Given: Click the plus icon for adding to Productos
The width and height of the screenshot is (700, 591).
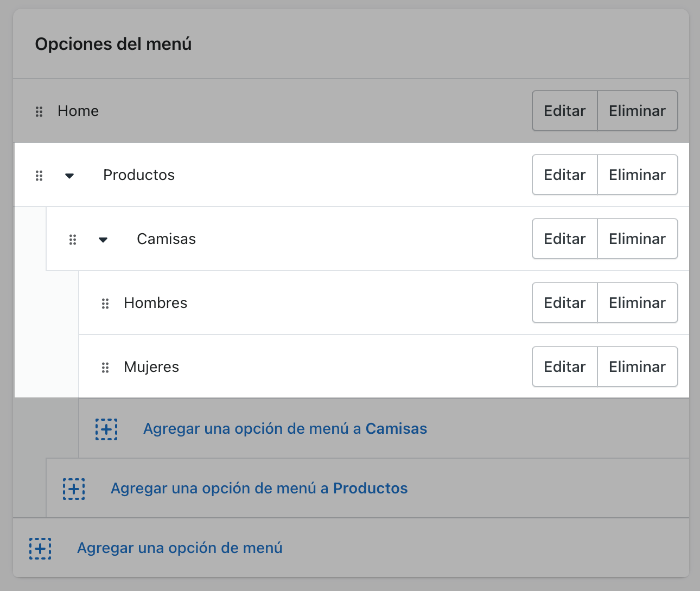Looking at the screenshot, I should point(74,489).
